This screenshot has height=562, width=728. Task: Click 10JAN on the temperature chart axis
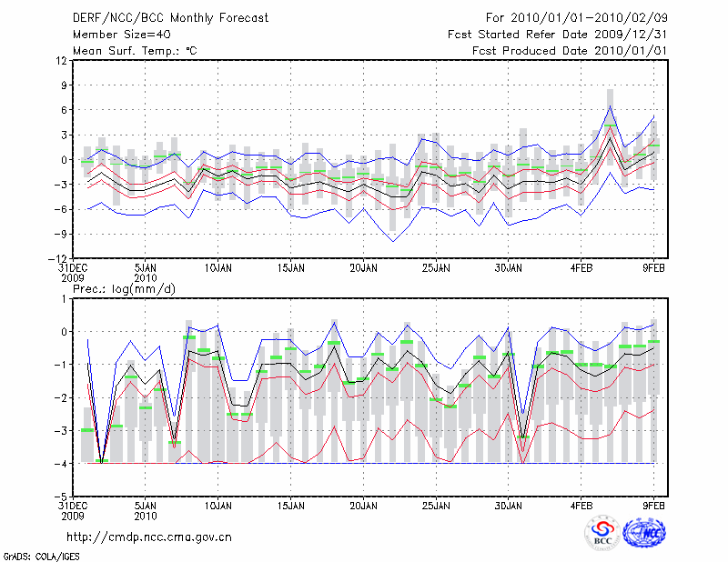pos(217,268)
